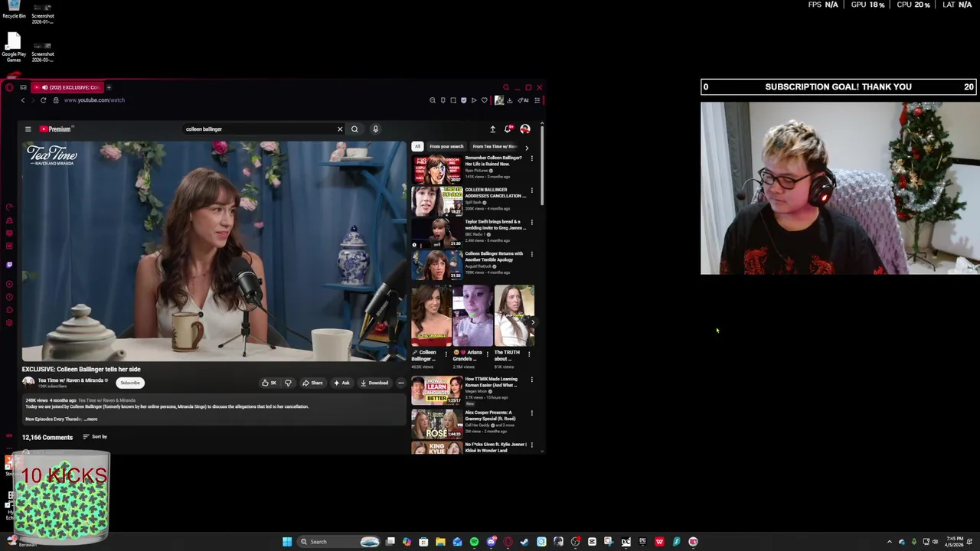Open 'No F*cks Given ft. Kylie Jenner' video
The width and height of the screenshot is (980, 551).
tap(495, 447)
